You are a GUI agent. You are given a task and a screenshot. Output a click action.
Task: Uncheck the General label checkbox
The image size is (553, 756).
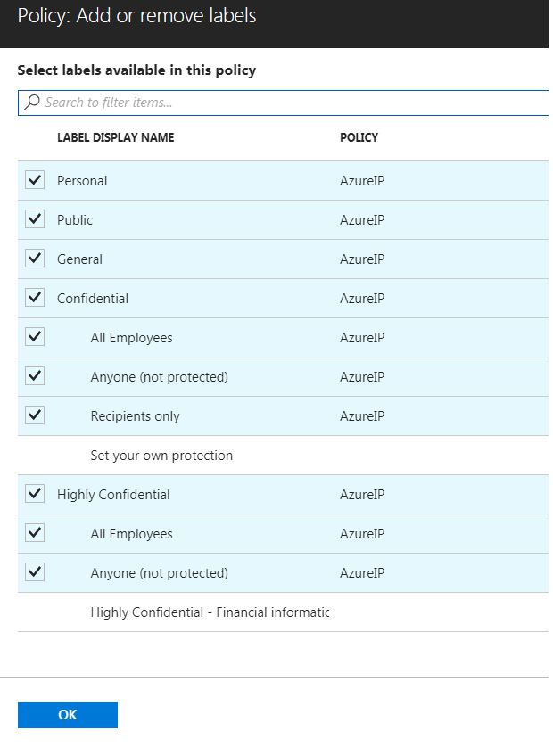pyautogui.click(x=34, y=259)
